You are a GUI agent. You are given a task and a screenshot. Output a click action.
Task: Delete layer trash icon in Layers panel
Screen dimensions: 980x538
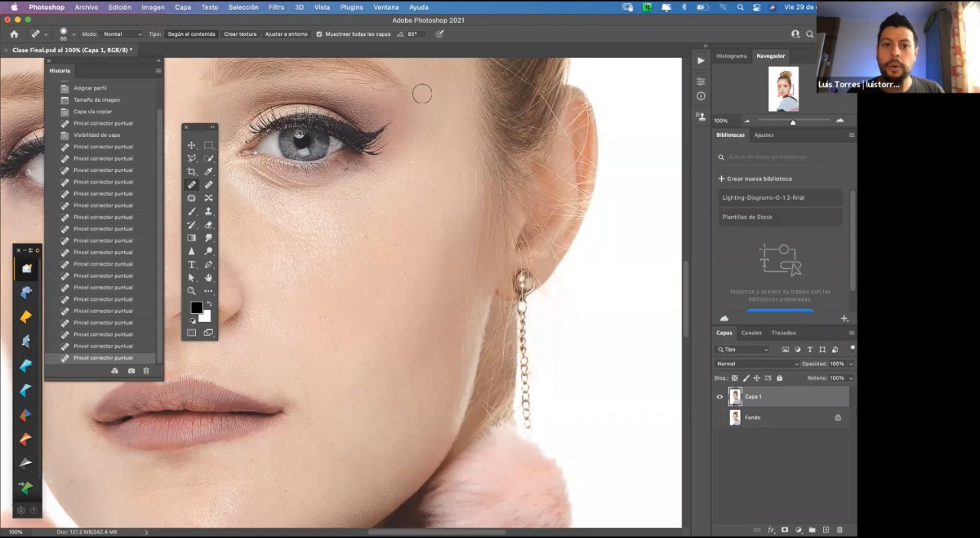840,530
